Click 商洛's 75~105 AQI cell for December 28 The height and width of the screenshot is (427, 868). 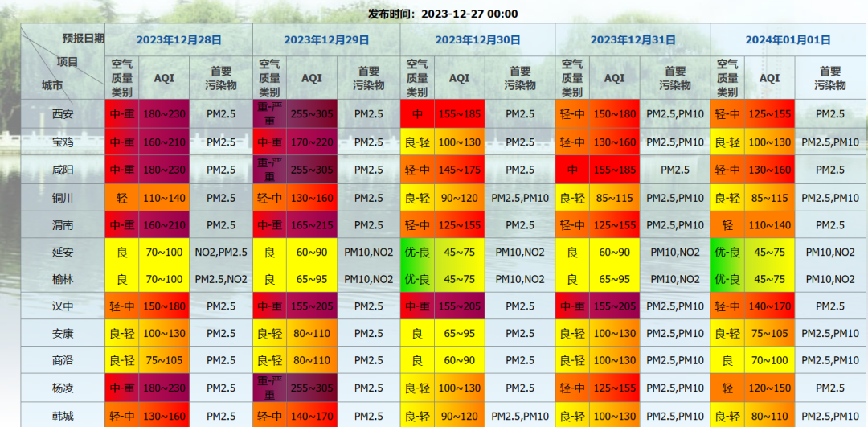click(164, 361)
